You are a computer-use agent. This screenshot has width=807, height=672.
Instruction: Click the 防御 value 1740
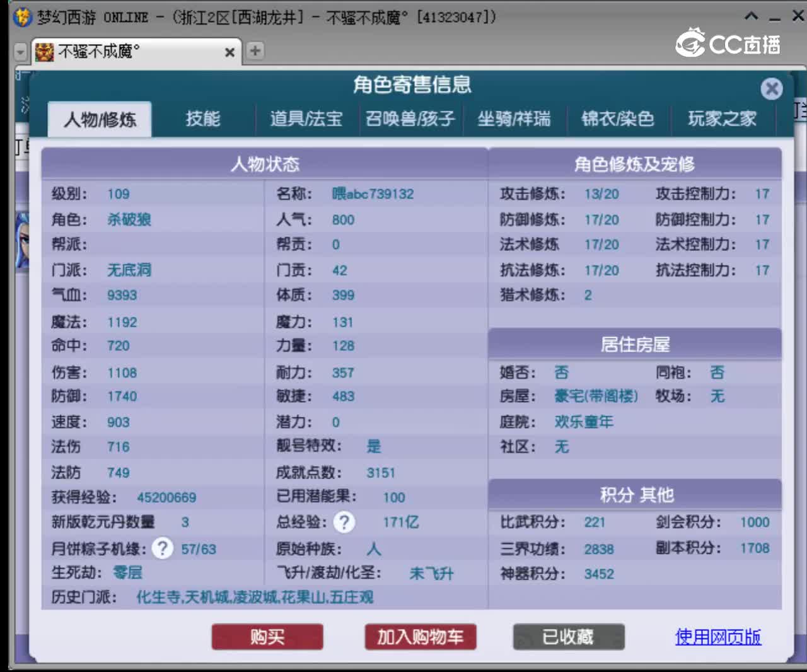coord(122,396)
